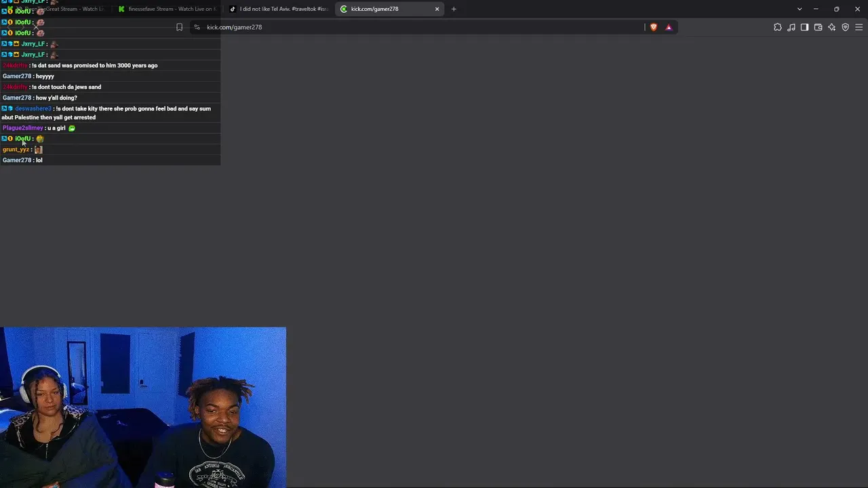This screenshot has height=488, width=868.
Task: Toggle the browser sidebar panel icon
Action: point(805,27)
